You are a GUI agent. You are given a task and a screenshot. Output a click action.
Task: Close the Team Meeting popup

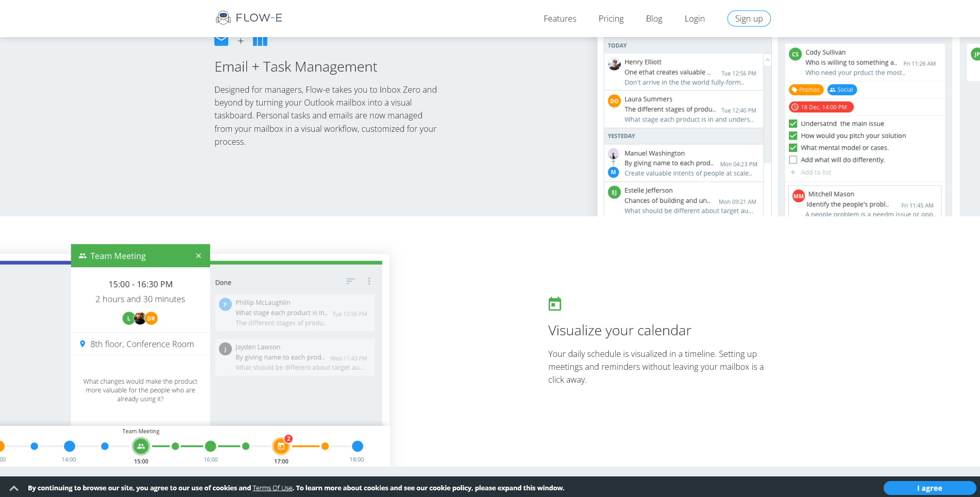click(x=198, y=256)
